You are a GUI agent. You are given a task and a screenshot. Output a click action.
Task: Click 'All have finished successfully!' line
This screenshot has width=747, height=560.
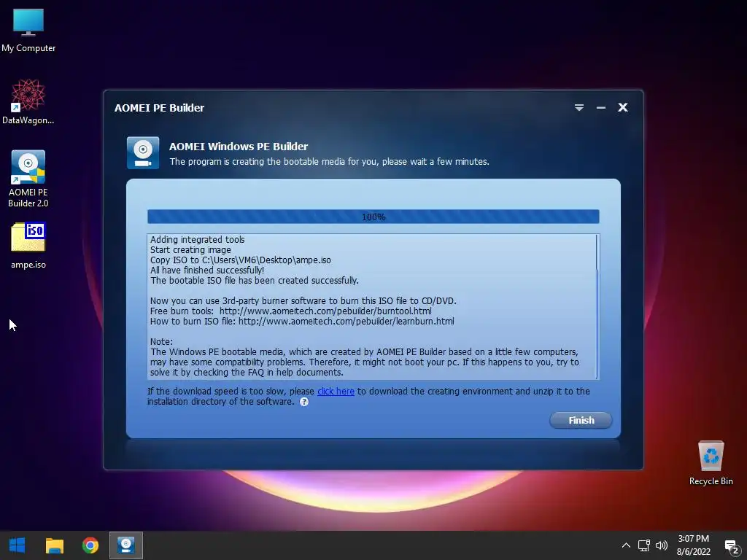click(207, 270)
